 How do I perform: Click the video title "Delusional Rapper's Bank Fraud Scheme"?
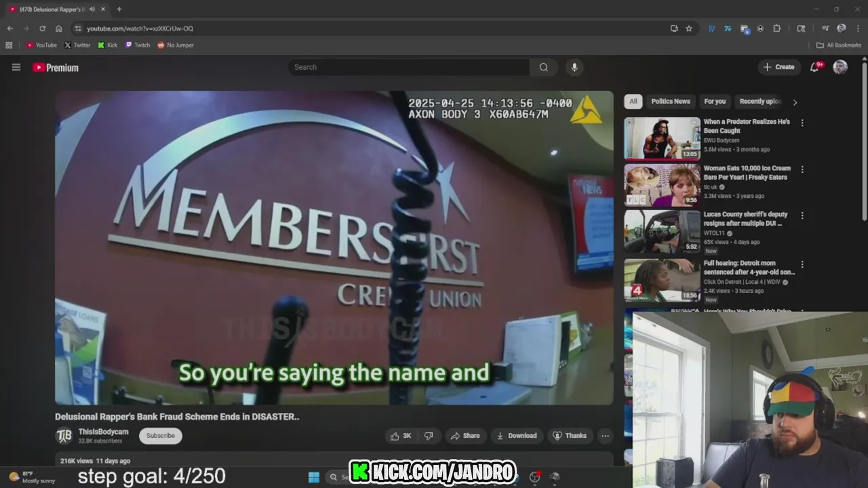click(177, 417)
